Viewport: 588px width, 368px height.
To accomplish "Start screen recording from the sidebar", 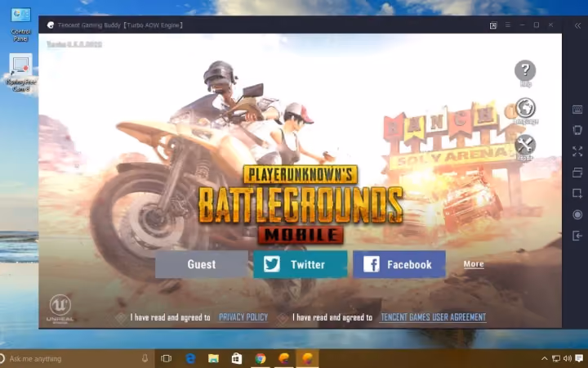I will click(577, 214).
